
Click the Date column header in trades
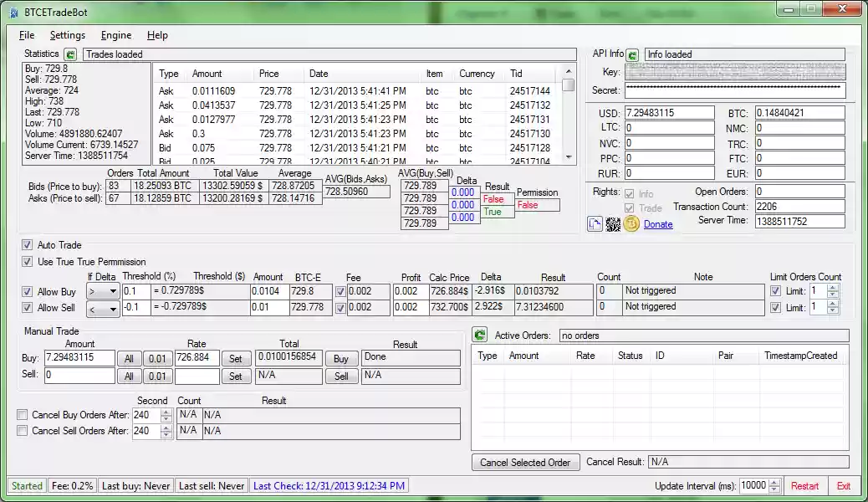click(363, 74)
